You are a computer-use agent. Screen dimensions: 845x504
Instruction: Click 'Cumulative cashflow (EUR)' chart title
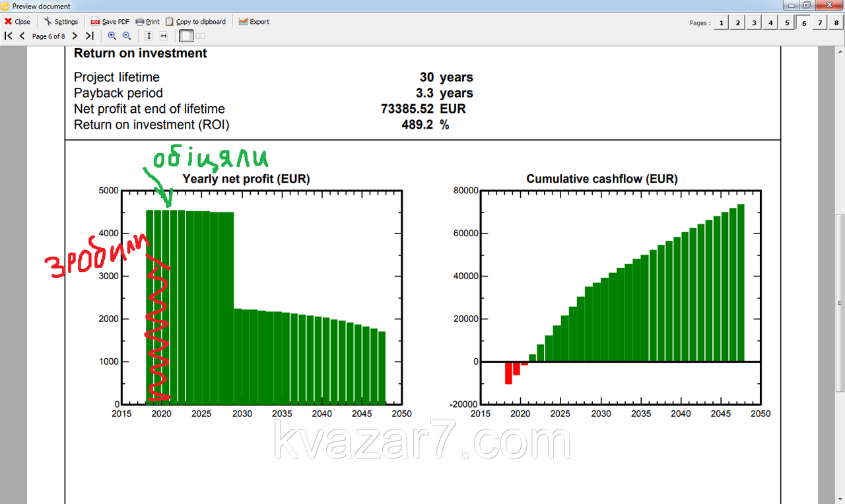(602, 179)
